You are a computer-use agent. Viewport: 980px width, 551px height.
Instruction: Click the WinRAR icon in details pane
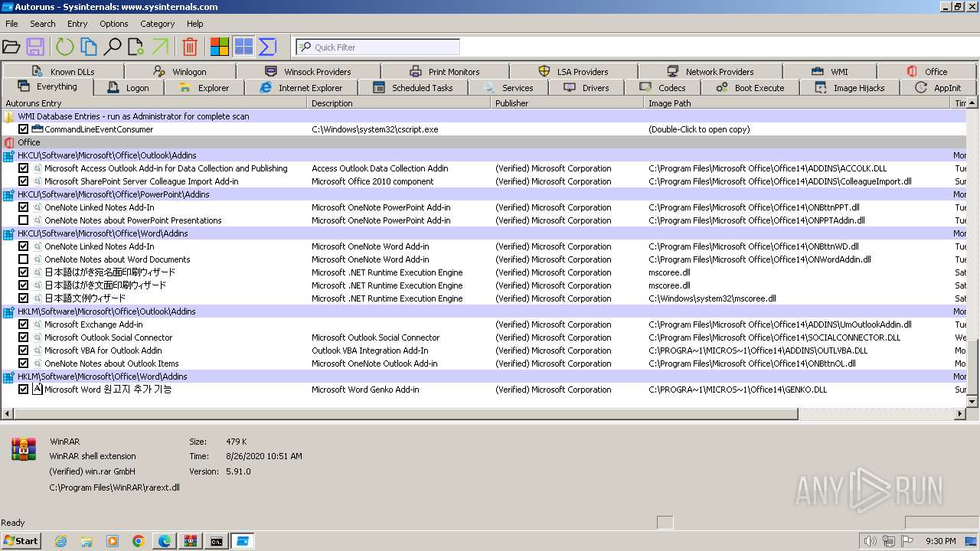point(24,448)
